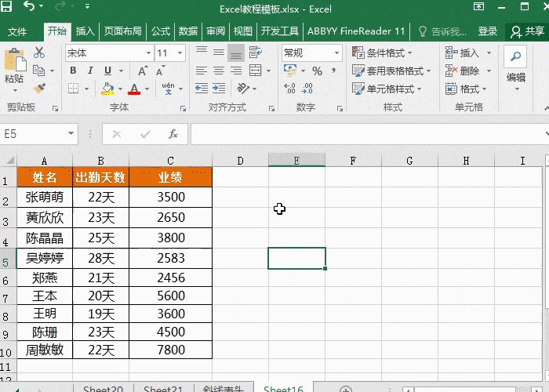549x392 pixels.
Task: Open 条件格式 conditional formatting dropdown
Action: pyautogui.click(x=382, y=53)
